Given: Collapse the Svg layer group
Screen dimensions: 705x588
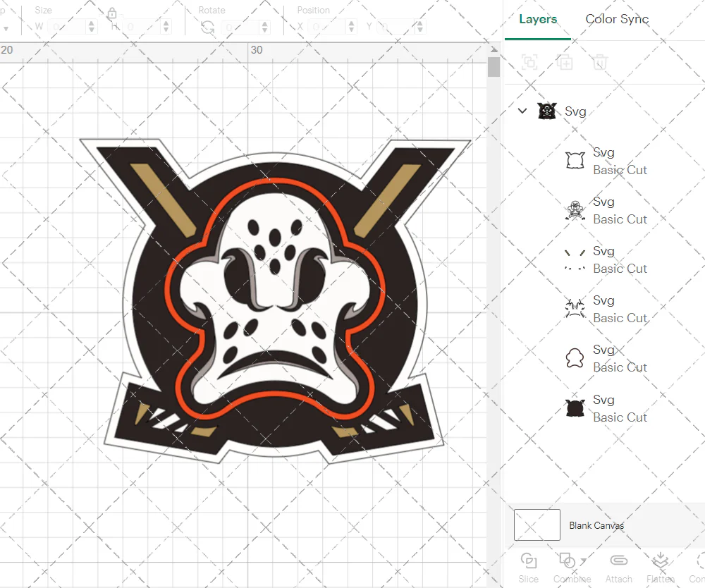Looking at the screenshot, I should 522,111.
